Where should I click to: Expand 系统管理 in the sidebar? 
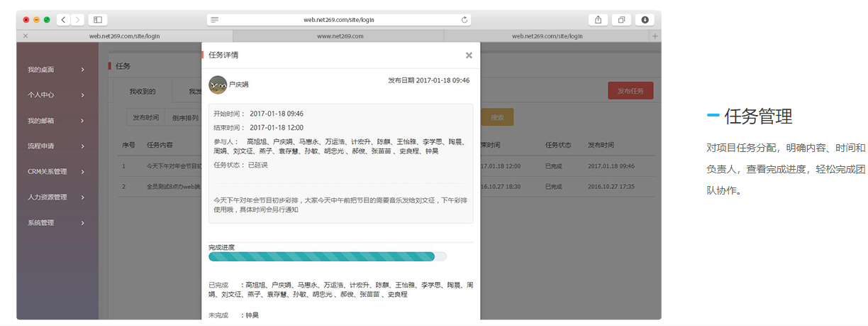click(x=57, y=223)
